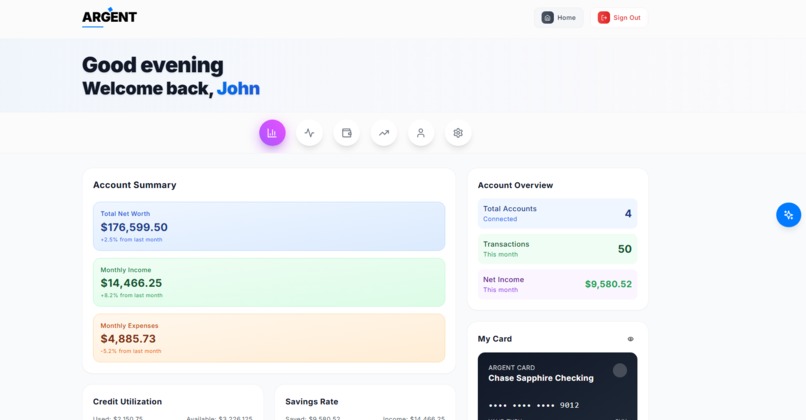The width and height of the screenshot is (806, 420).
Task: Click the house icon in Home button
Action: coord(547,17)
